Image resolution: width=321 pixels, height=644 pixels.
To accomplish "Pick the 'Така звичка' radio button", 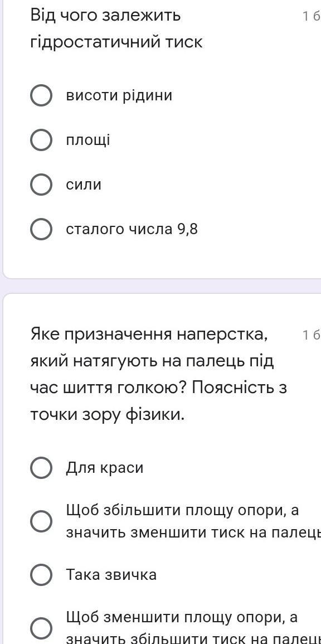I will 41,575.
